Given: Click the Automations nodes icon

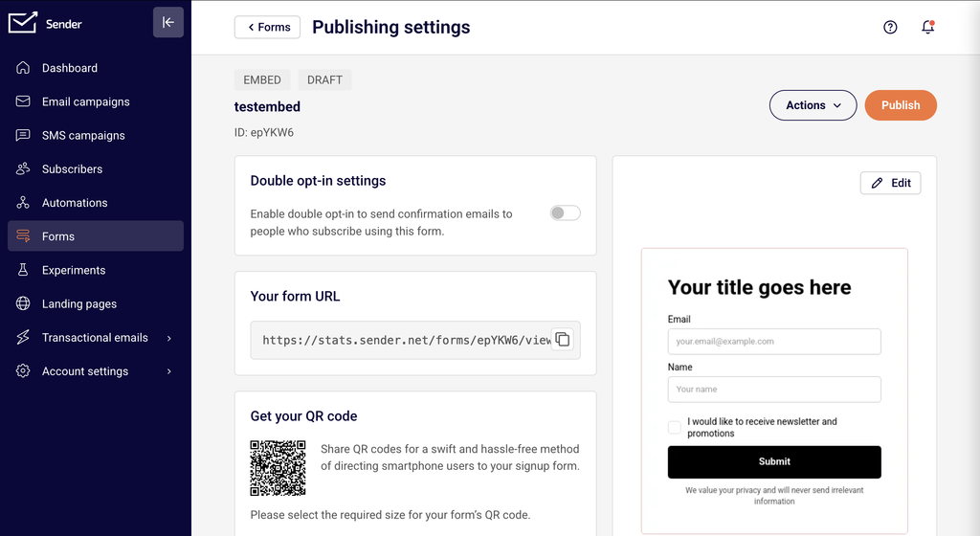Looking at the screenshot, I should click(23, 202).
